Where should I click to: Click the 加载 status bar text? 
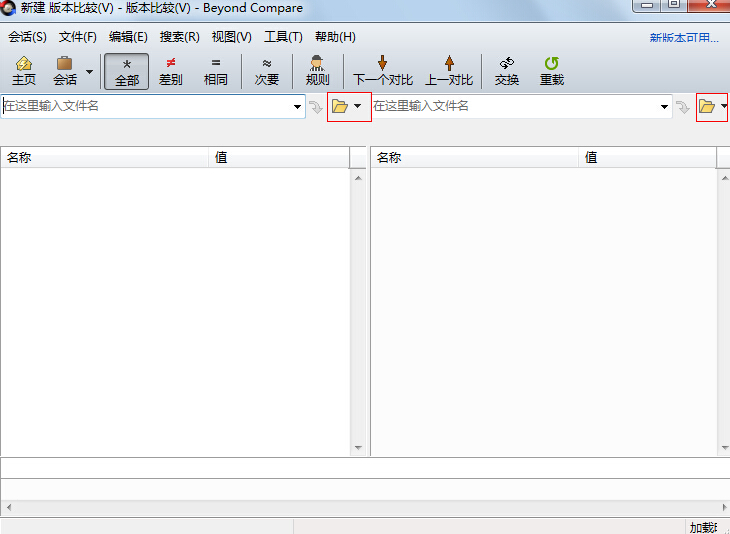tap(703, 527)
